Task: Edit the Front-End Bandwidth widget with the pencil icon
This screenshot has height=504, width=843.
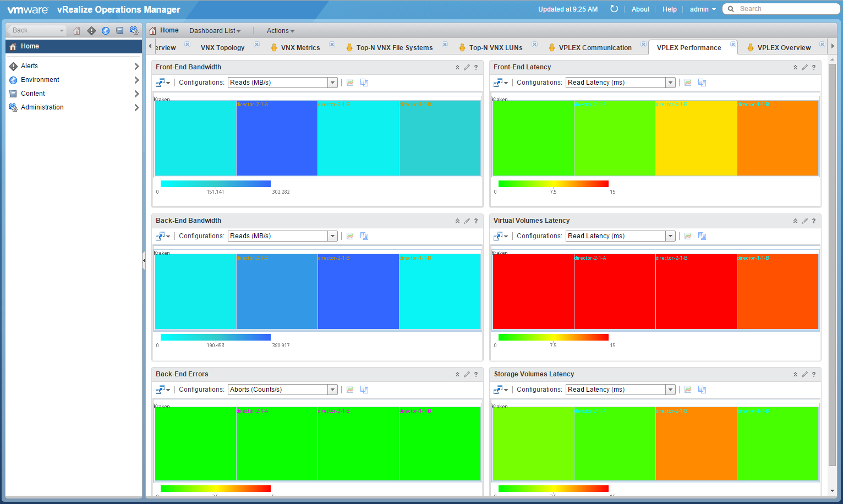Action: [467, 67]
